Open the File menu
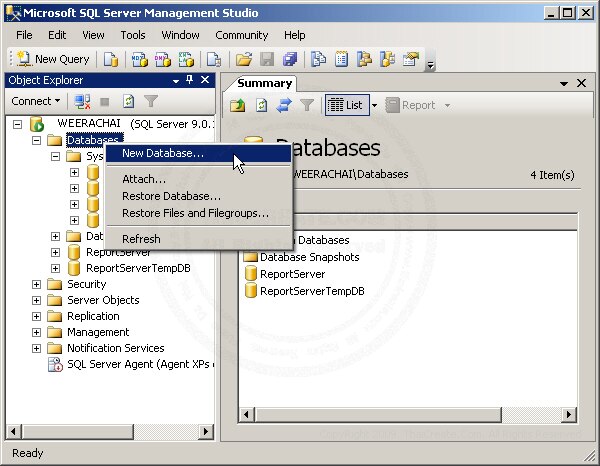The image size is (600, 466). pos(24,35)
